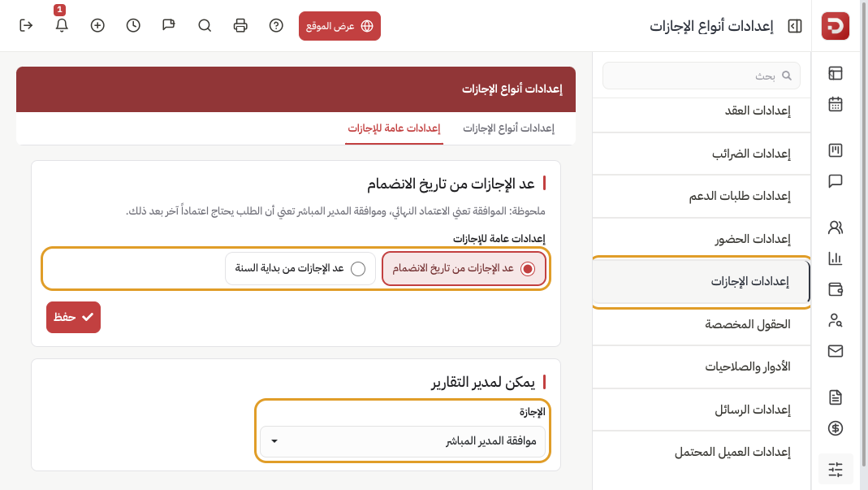Open the clock history icon

click(133, 25)
